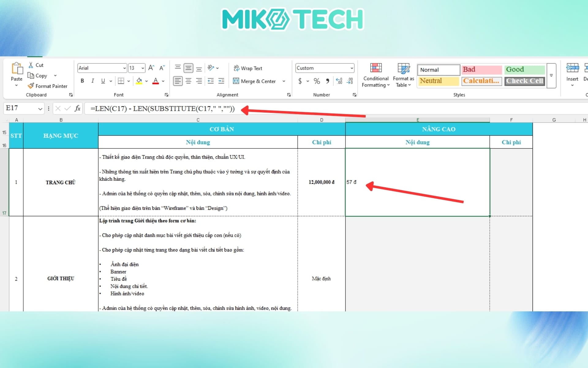Open Number format dialog launcher
The width and height of the screenshot is (588, 368).
pyautogui.click(x=354, y=95)
